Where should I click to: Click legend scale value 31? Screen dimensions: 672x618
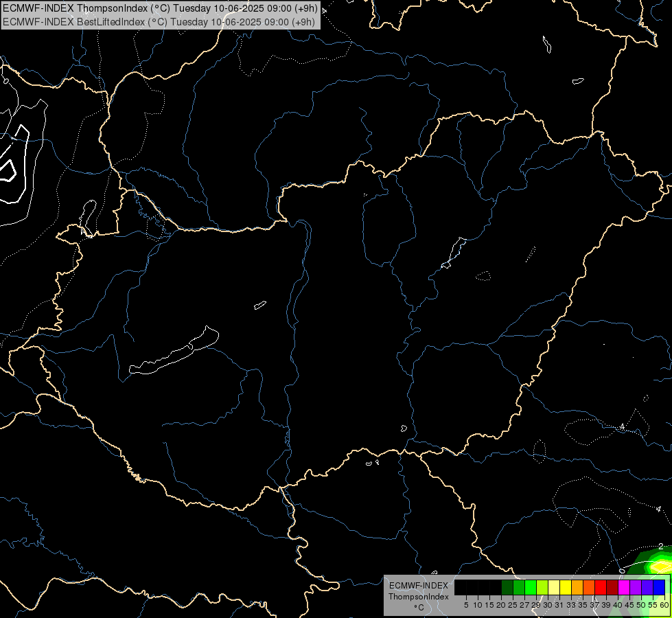click(x=559, y=605)
